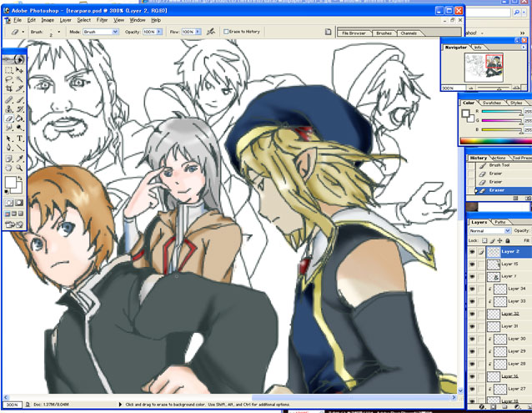The width and height of the screenshot is (532, 413).
Task: Open the Opacity slider arrow in options bar
Action: (159, 32)
